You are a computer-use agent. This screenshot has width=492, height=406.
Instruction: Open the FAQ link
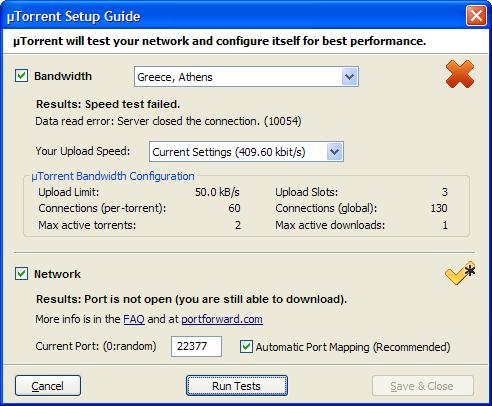coord(134,319)
